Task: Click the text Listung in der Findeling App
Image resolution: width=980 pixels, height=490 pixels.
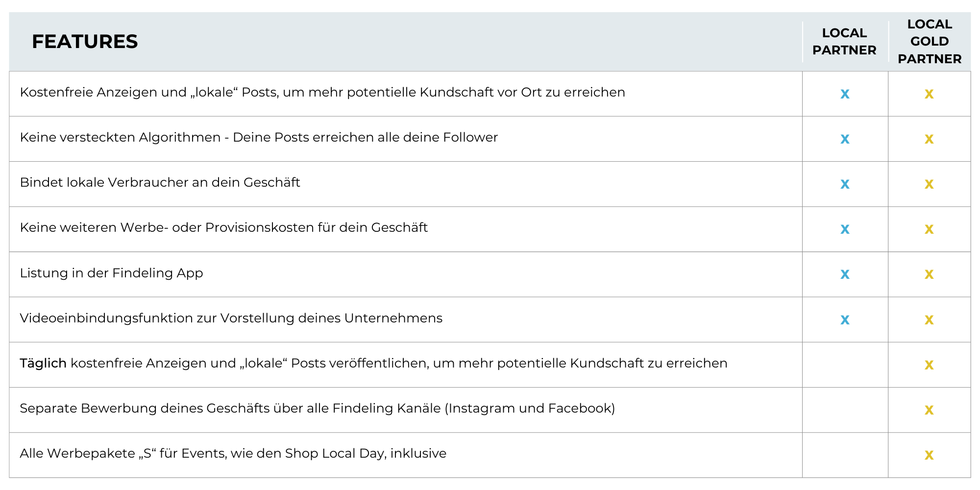Action: click(111, 273)
